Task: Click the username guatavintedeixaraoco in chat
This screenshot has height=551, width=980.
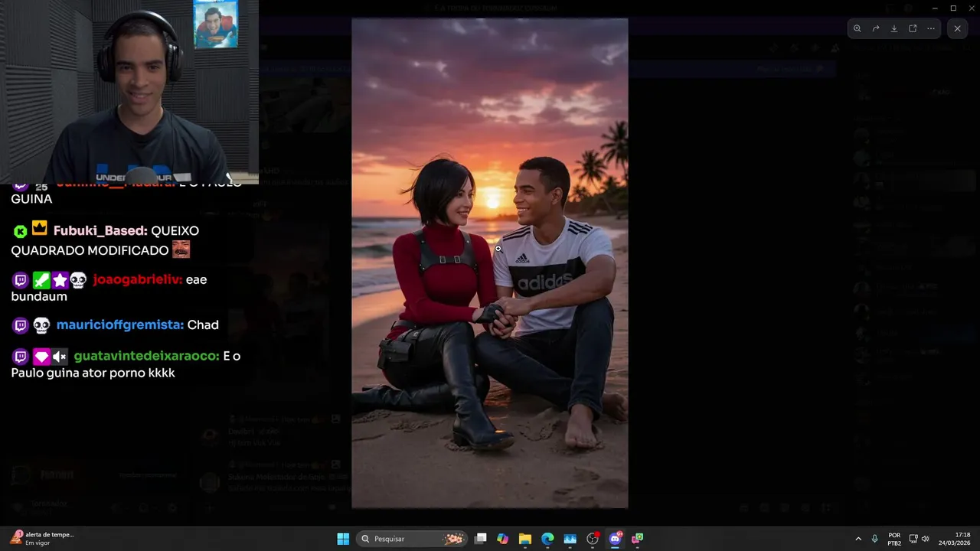Action: coord(147,356)
